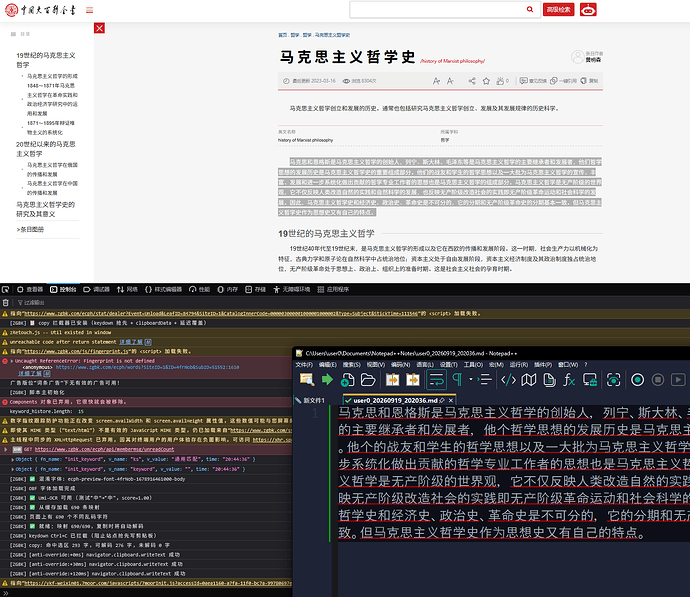Expand the 条目图册 section in sidebar

pyautogui.click(x=30, y=229)
